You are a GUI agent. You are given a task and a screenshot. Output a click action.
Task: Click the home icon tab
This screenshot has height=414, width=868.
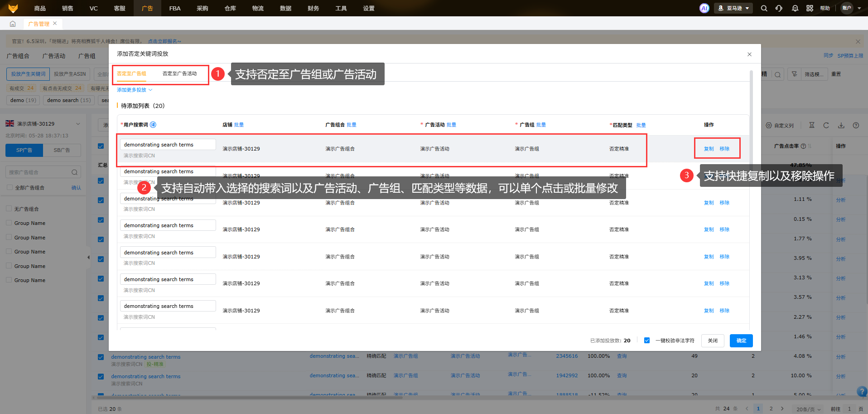click(13, 24)
